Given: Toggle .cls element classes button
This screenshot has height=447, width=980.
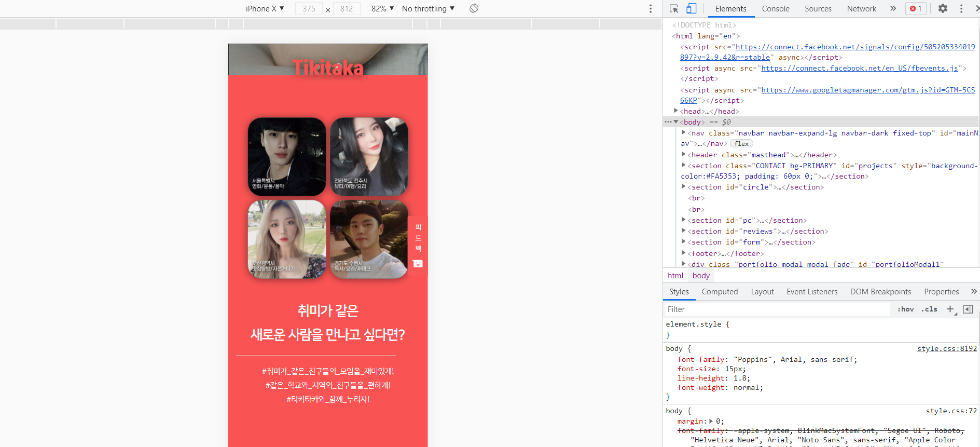Looking at the screenshot, I should (x=929, y=309).
